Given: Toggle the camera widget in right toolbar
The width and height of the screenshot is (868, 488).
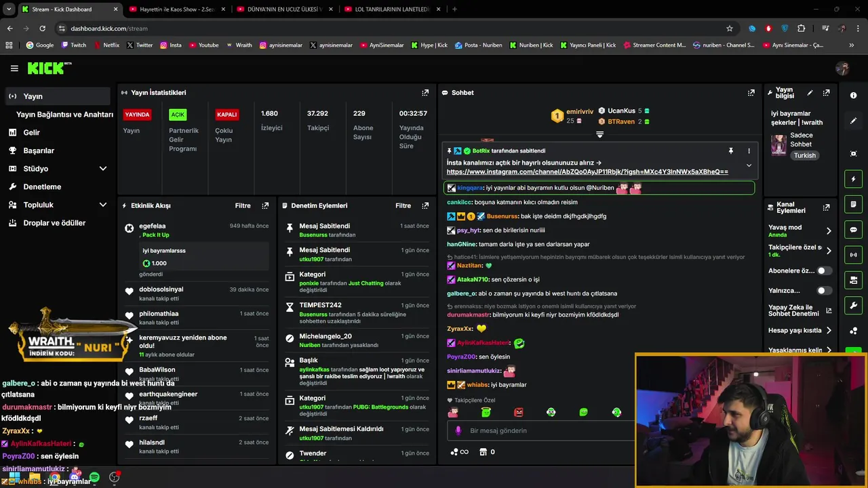Looking at the screenshot, I should pyautogui.click(x=853, y=280).
